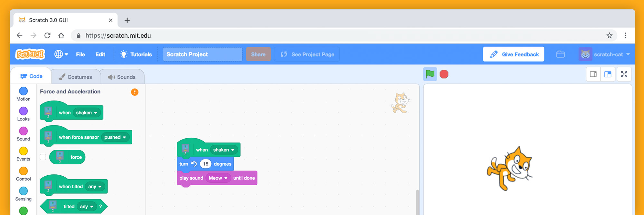Click the Scratch Project title field

202,54
